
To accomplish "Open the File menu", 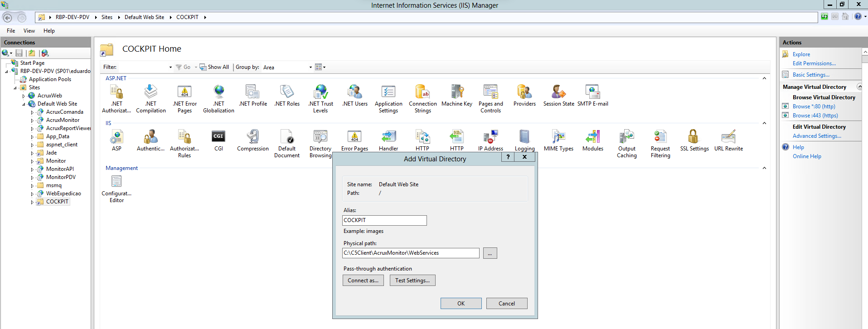I will [11, 31].
